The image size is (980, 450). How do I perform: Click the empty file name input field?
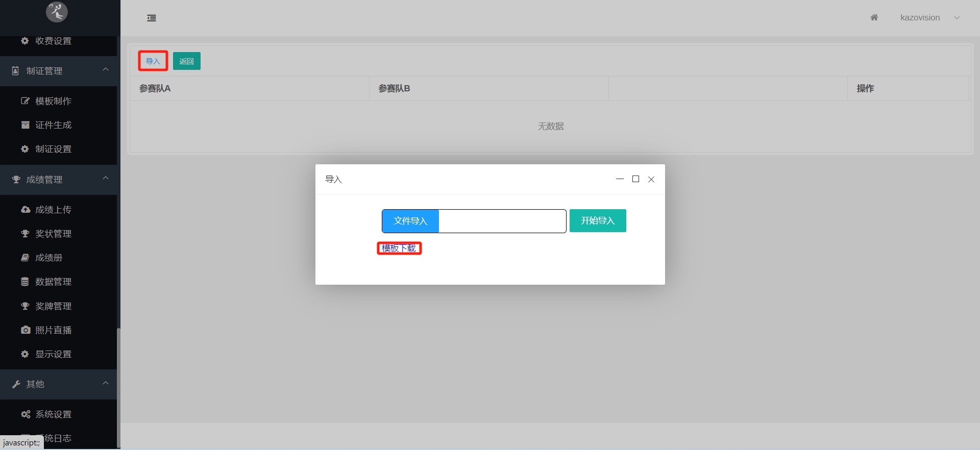click(502, 221)
